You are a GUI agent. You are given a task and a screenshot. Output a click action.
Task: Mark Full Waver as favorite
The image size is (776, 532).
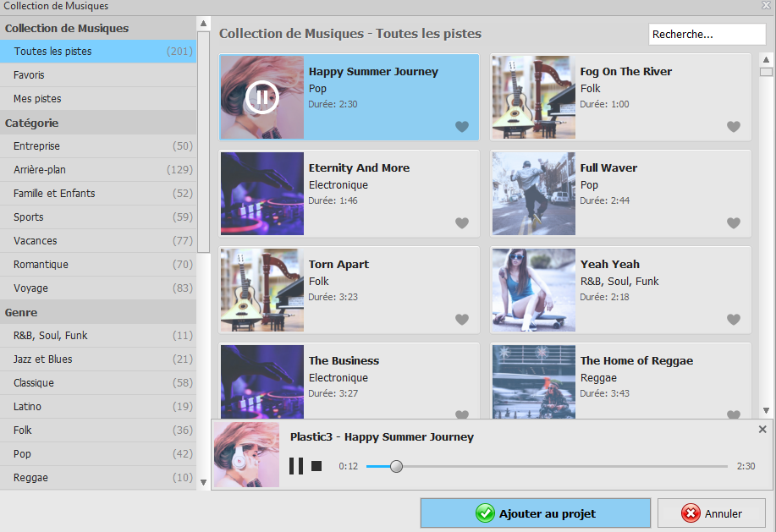pyautogui.click(x=734, y=223)
